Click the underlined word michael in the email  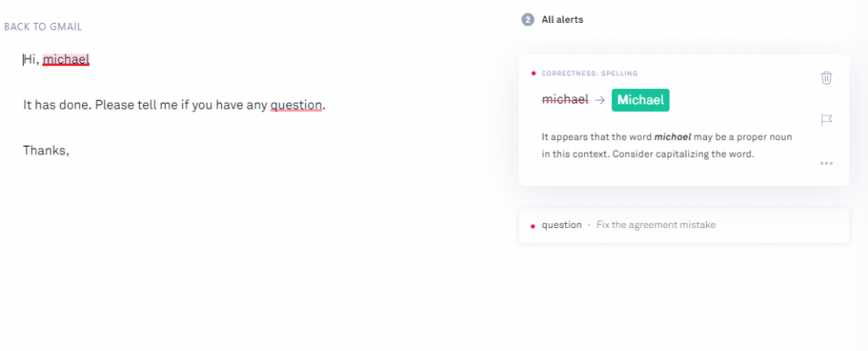click(66, 59)
